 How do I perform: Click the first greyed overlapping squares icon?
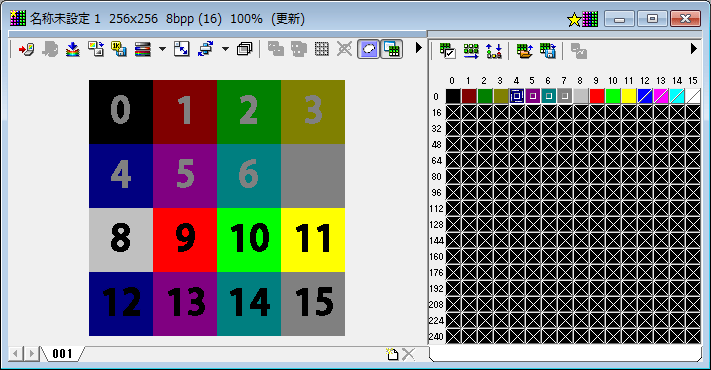[275, 49]
